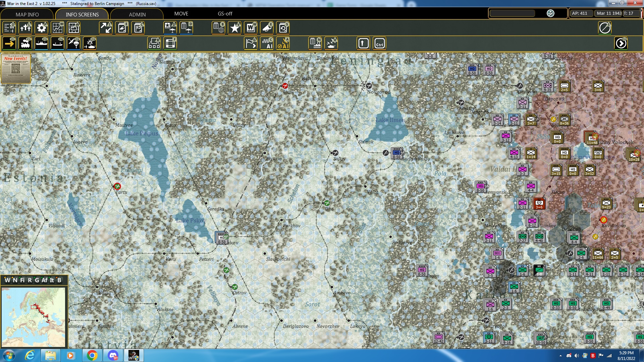Open the New Events newspaper thumbnail
Viewport: 644px width, 362px height.
[16, 68]
